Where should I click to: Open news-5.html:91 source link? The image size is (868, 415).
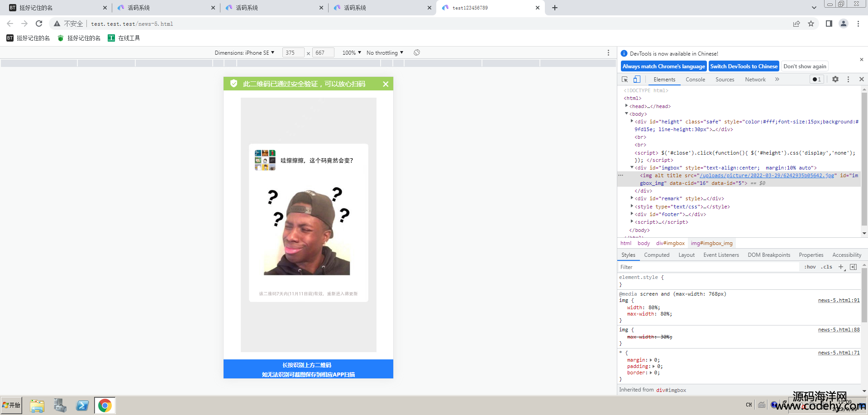(x=839, y=300)
